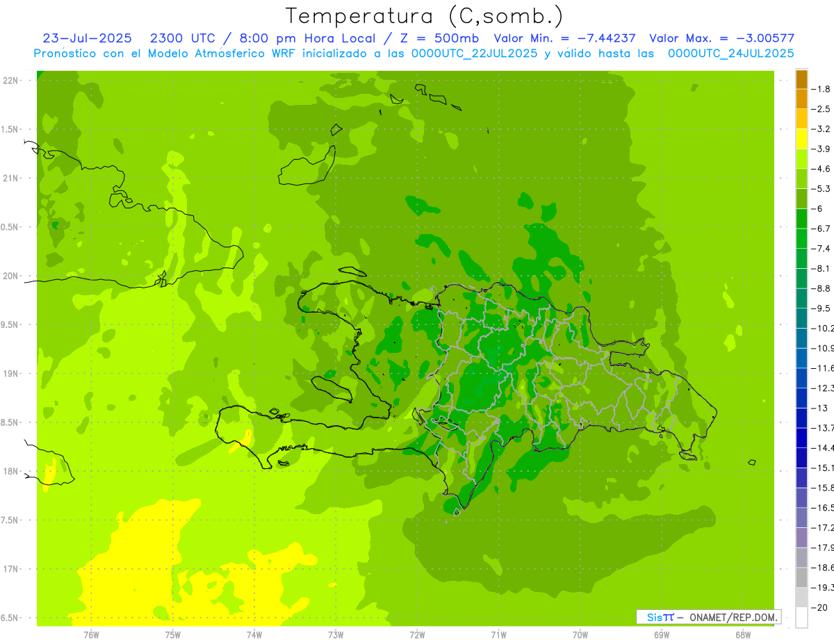Click the "17N" latitude label

click(x=10, y=569)
